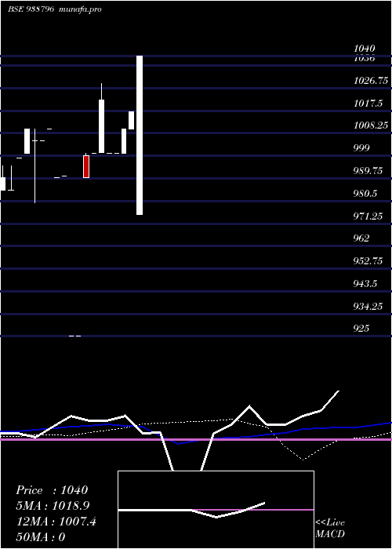
Task: Click the 'Price : 1040' readout
Action: (x=52, y=490)
